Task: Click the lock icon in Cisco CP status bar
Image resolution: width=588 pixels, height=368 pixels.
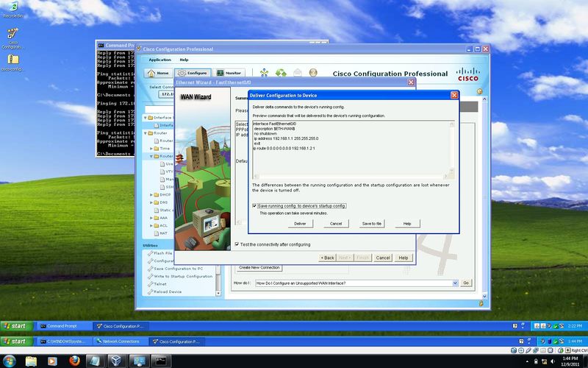Action: (x=481, y=303)
